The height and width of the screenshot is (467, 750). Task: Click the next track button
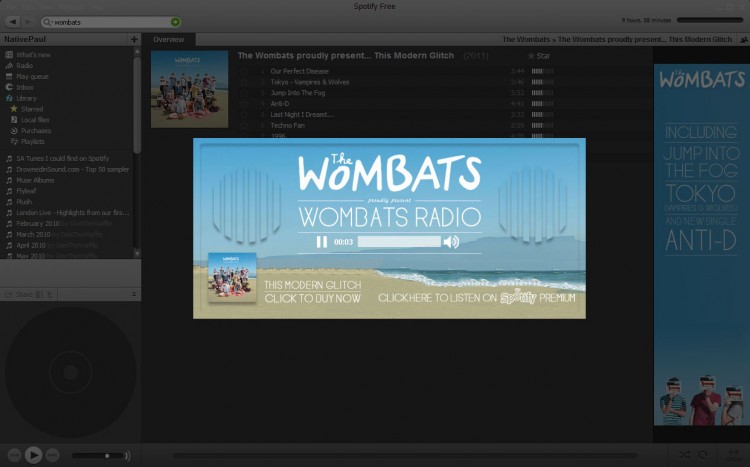53,455
